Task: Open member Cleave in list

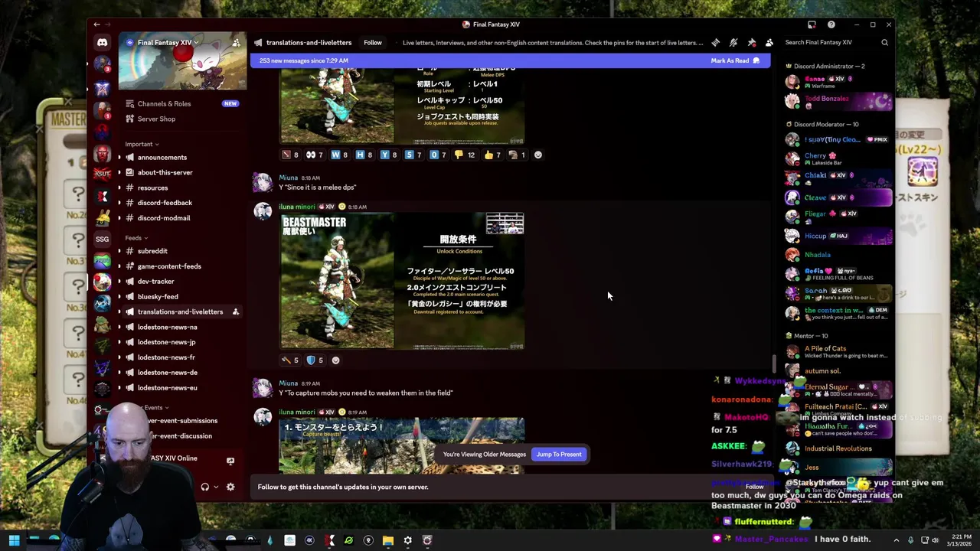Action: click(x=838, y=197)
